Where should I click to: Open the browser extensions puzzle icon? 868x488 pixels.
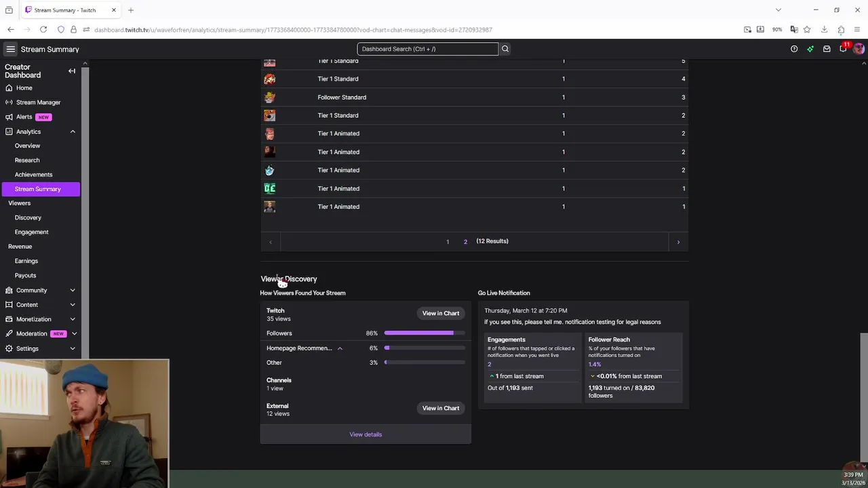coord(841,30)
